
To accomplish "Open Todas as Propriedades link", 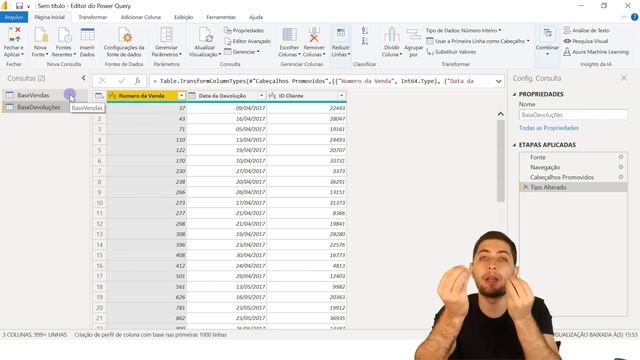I will click(x=549, y=128).
